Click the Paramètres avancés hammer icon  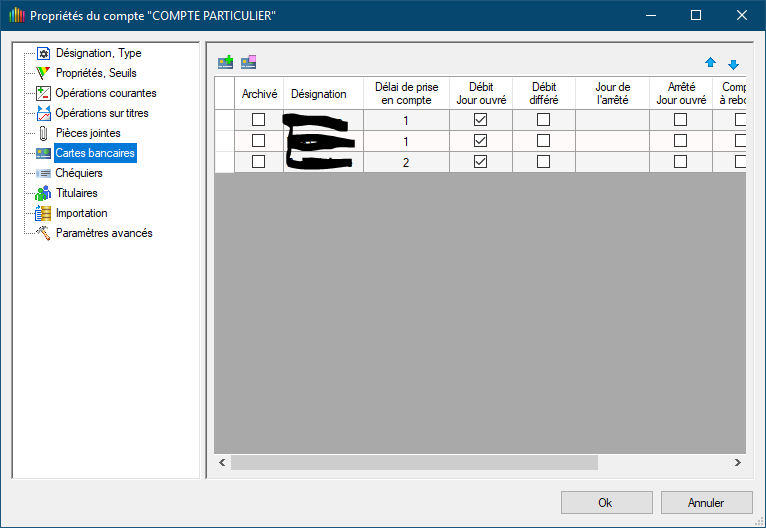pos(43,233)
